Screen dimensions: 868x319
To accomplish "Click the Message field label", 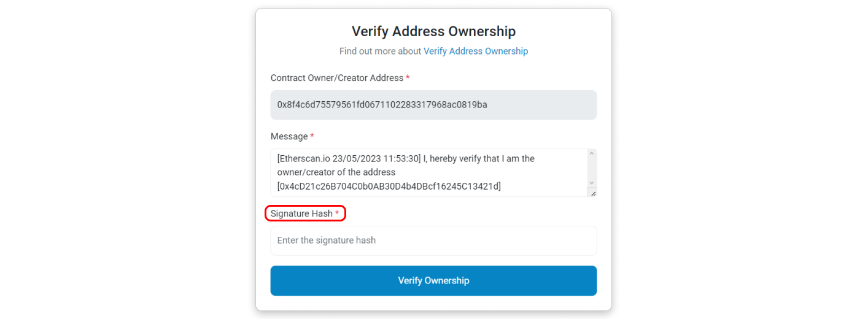I will 289,136.
